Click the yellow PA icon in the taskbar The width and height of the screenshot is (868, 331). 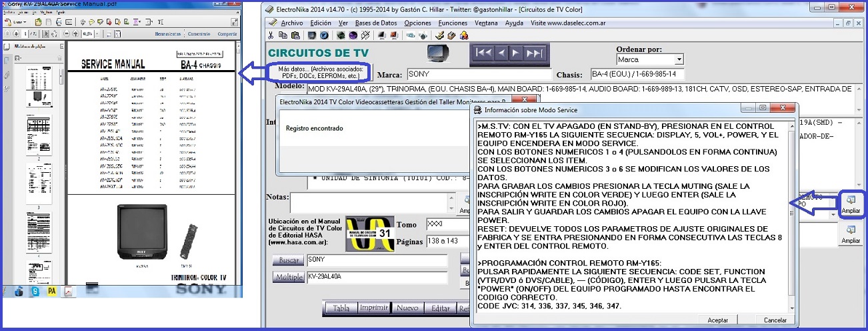(52, 291)
